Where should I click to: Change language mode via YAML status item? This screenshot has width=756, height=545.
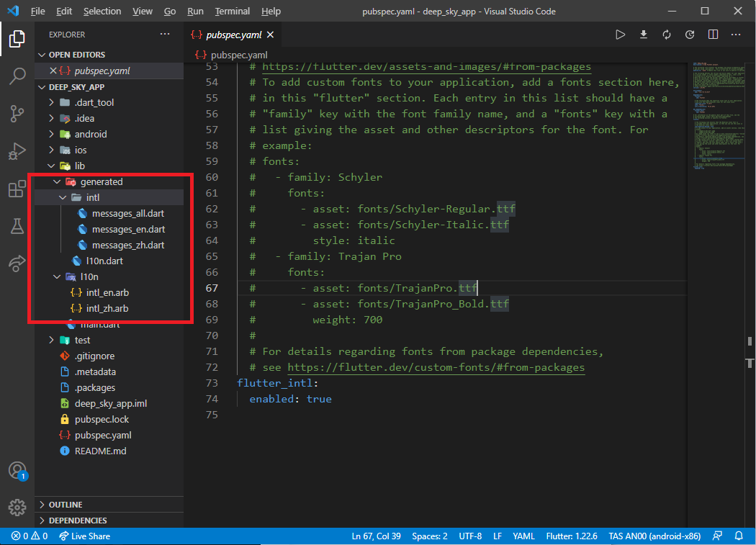523,536
